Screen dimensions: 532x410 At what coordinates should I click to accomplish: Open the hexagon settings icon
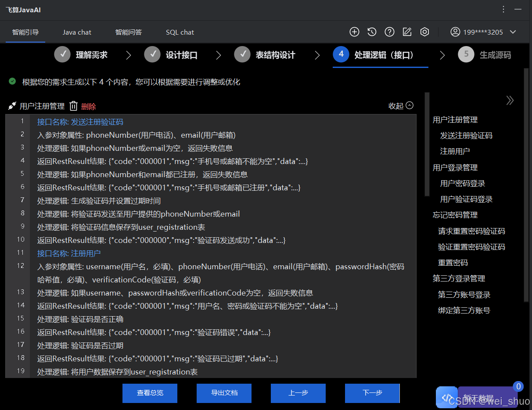coord(424,32)
